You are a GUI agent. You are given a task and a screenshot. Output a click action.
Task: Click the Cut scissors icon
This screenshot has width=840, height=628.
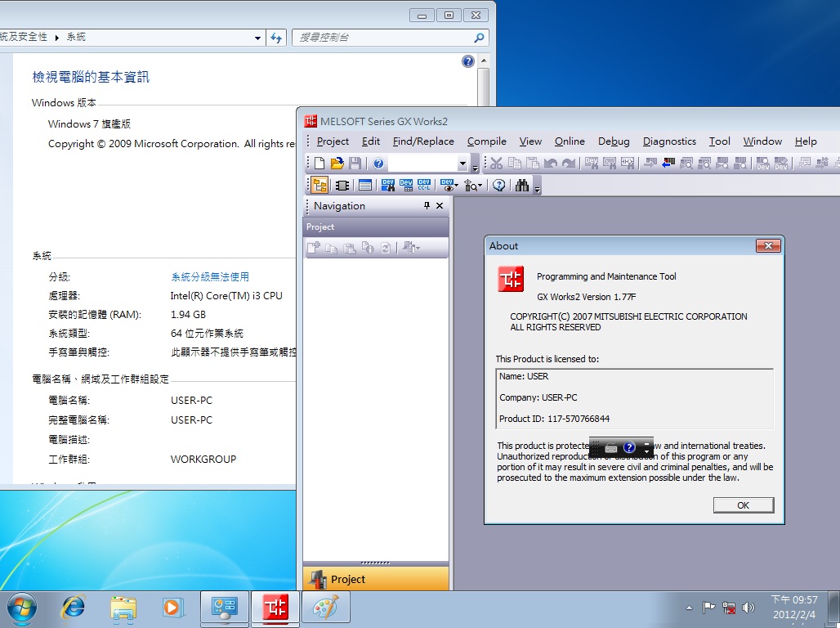coord(496,164)
